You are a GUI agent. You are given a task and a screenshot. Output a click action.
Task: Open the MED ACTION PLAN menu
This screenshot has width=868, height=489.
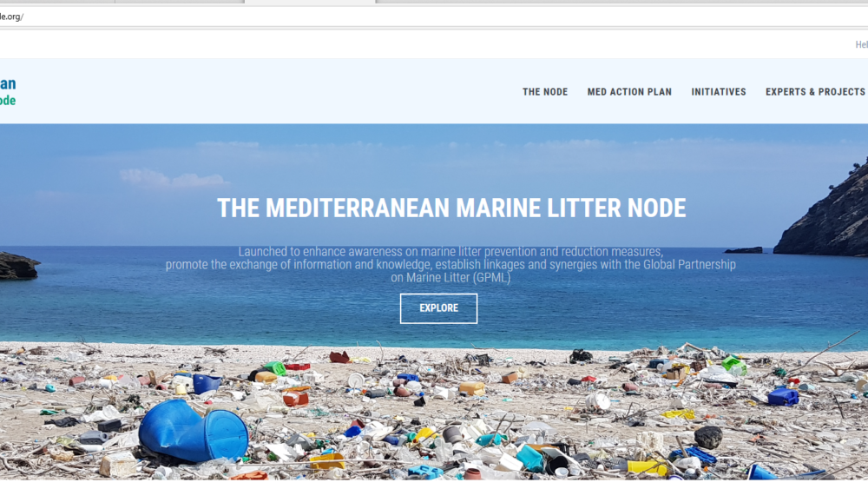629,92
